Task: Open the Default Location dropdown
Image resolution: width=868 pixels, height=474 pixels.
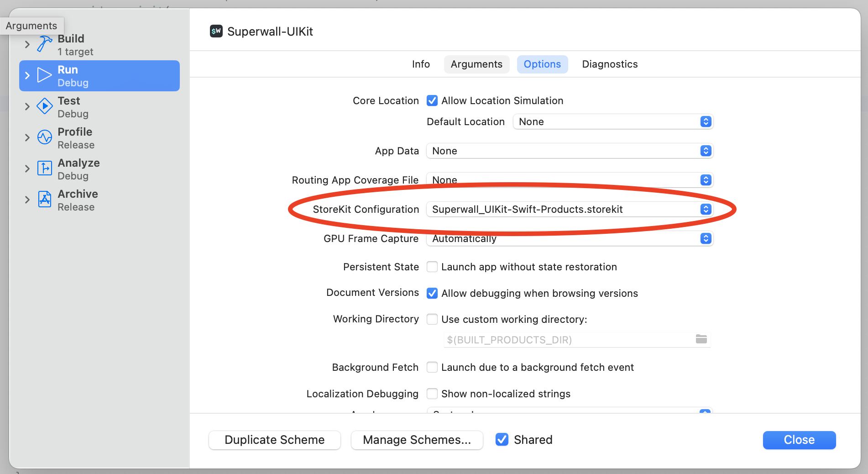Action: coord(612,122)
